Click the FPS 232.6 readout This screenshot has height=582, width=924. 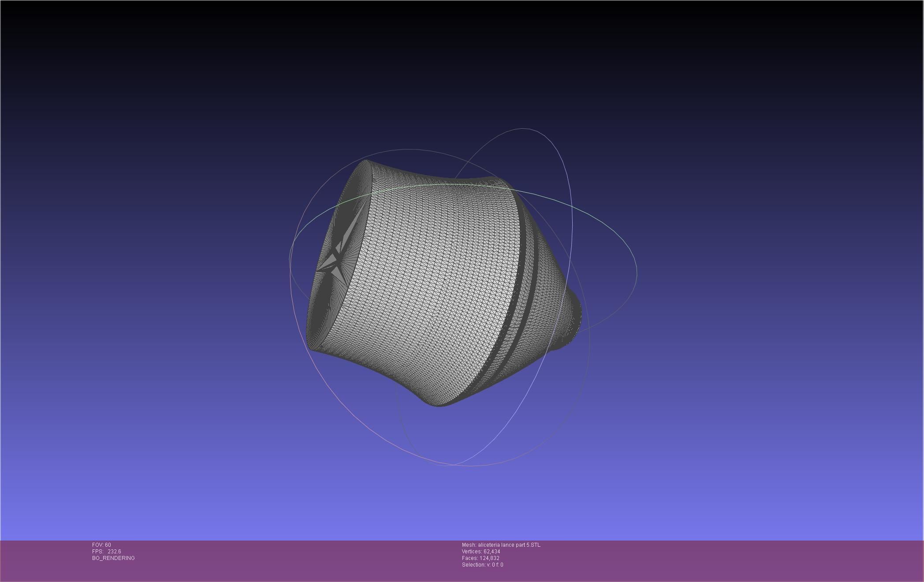click(107, 552)
